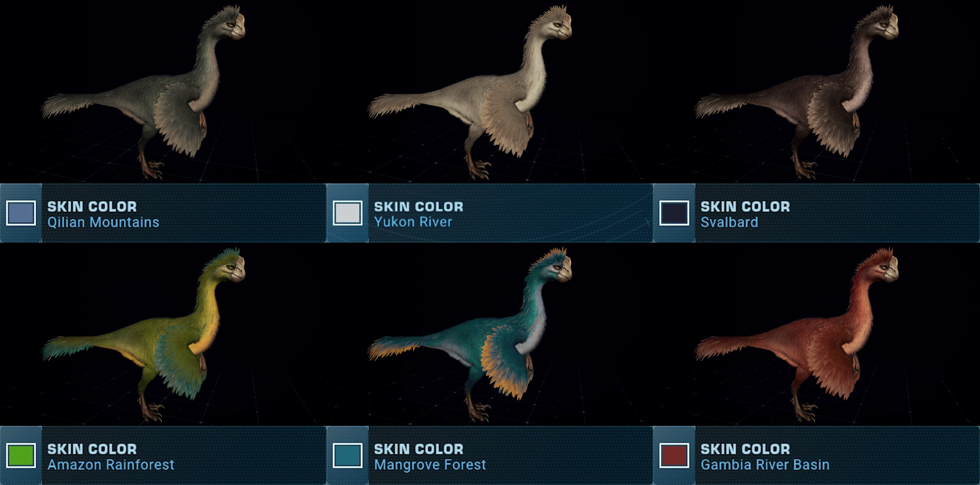
Task: Select the Qilian Mountains blue color swatch
Action: (21, 213)
